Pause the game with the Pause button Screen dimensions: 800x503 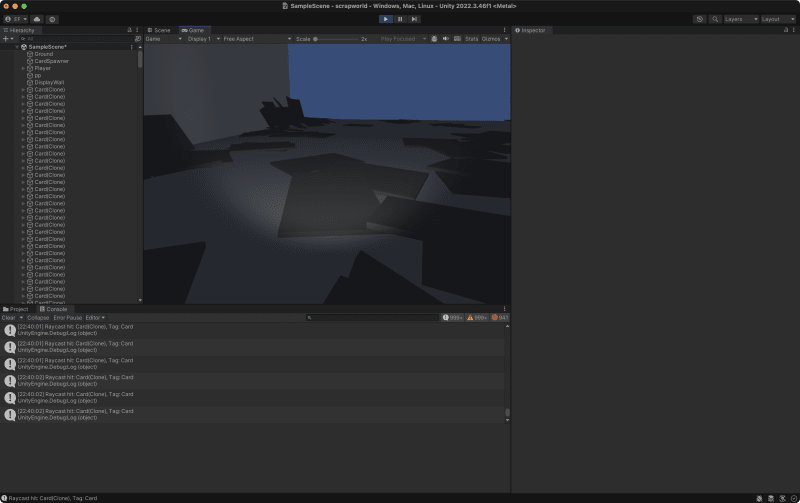[400, 19]
